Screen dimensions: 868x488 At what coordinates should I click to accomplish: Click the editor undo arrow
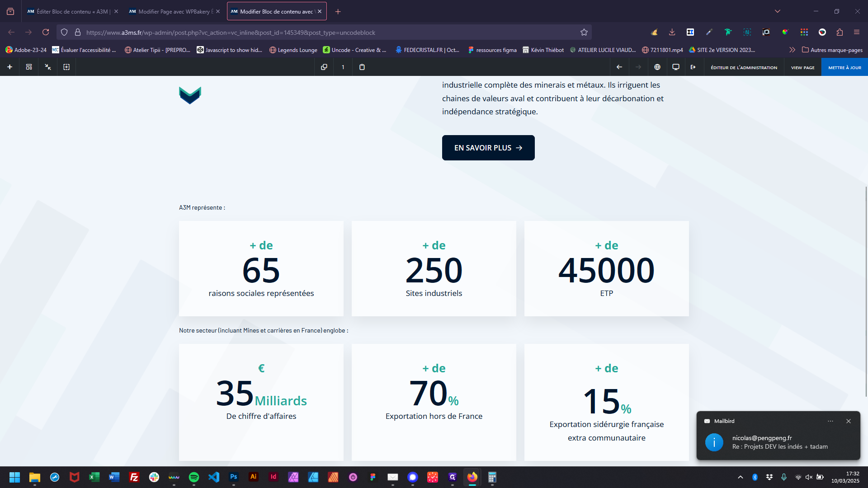[619, 67]
